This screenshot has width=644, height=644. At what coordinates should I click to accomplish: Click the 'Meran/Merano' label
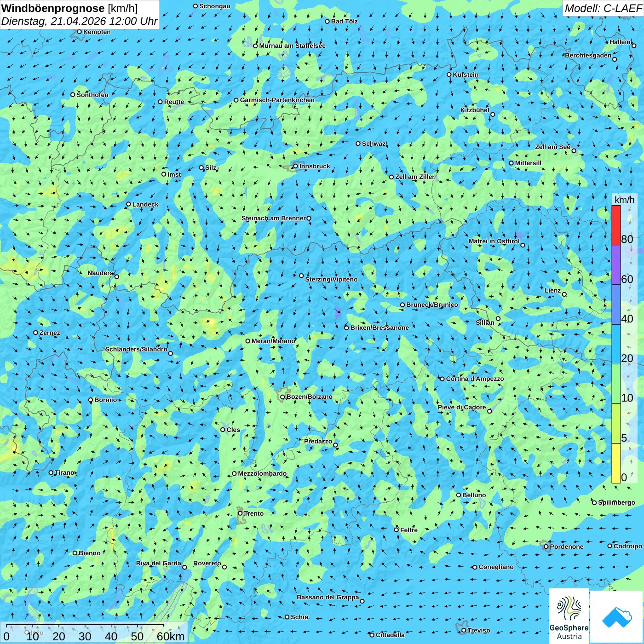273,341
